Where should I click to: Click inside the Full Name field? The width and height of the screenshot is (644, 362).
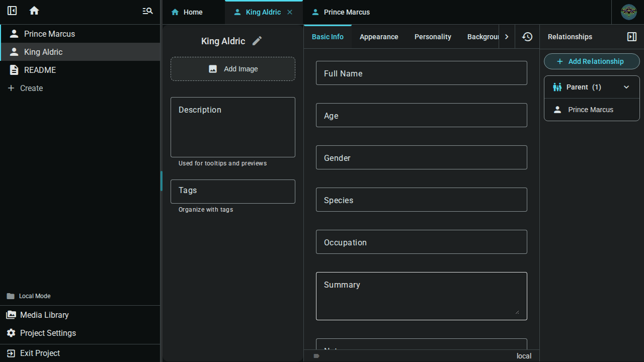[421, 73]
